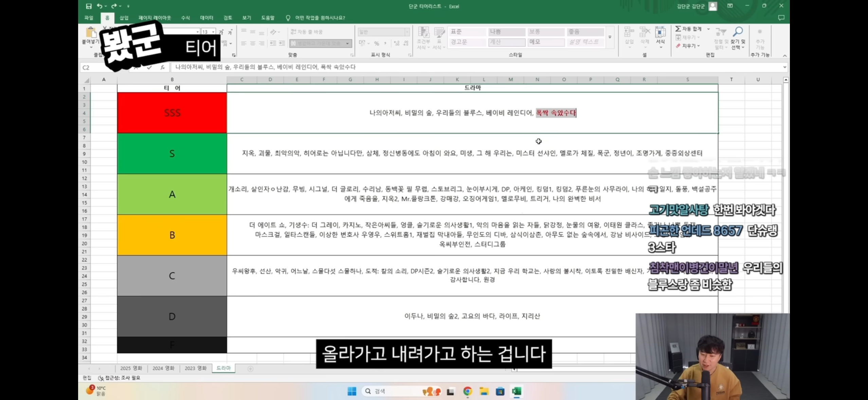
Task: Click the 정렬 및 필터 sort filter icon
Action: pos(721,32)
